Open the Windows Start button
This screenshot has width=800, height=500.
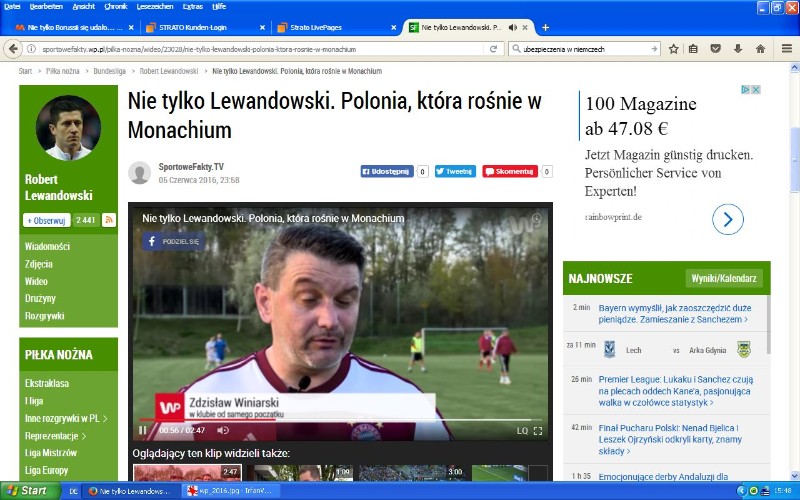click(x=30, y=491)
